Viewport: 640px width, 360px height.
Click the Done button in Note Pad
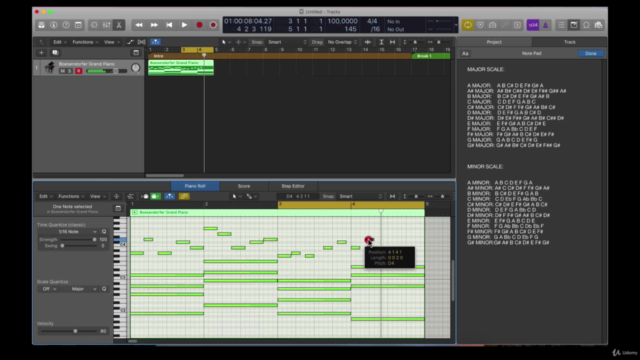click(591, 53)
